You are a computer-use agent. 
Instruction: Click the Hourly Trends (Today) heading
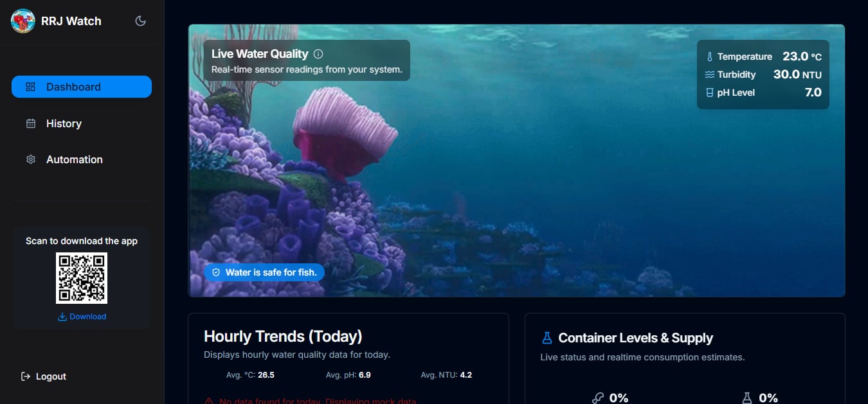click(283, 336)
